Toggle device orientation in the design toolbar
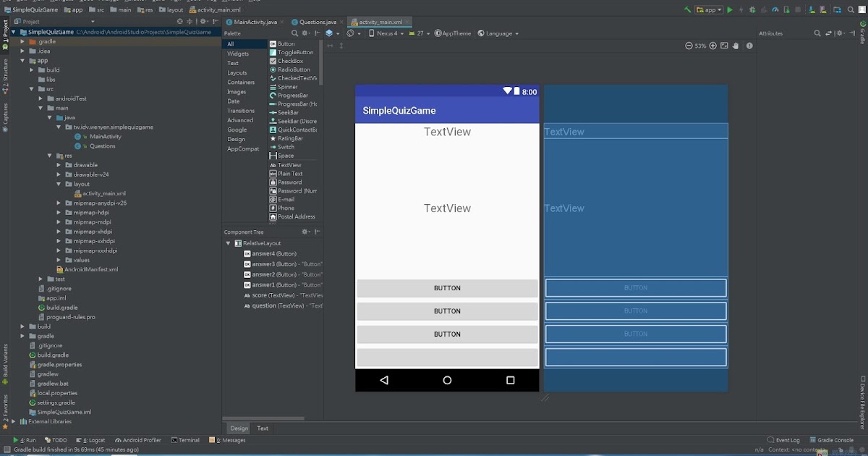The height and width of the screenshot is (456, 868). pos(351,33)
